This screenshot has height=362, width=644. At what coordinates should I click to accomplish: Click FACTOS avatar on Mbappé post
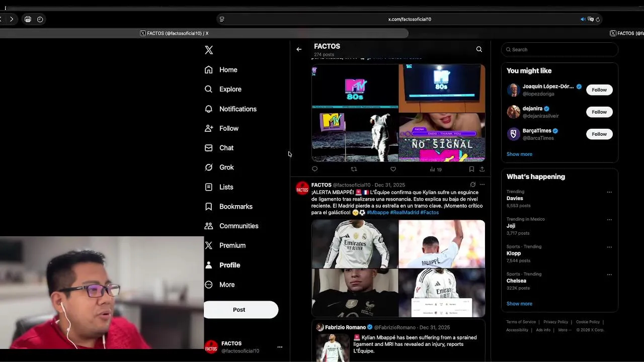click(x=302, y=189)
